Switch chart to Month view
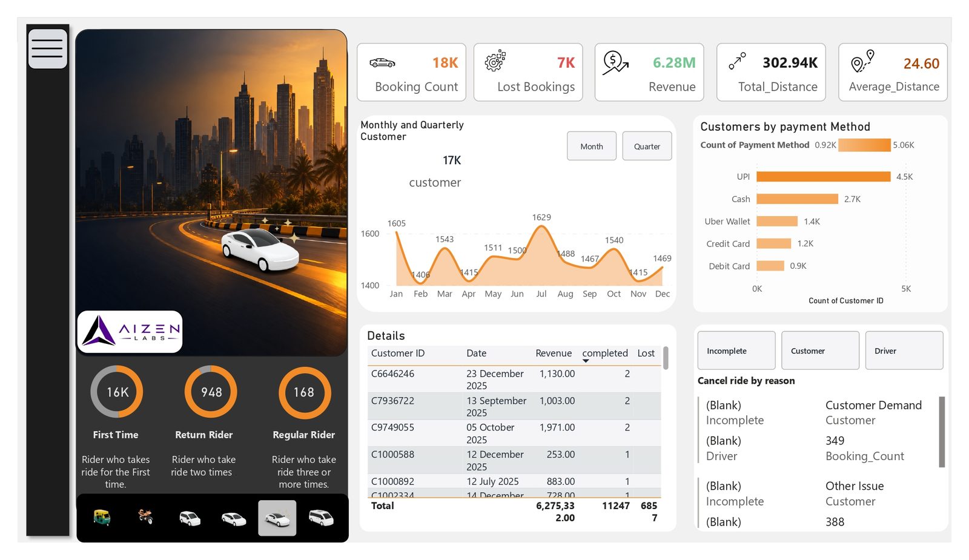 [x=592, y=146]
